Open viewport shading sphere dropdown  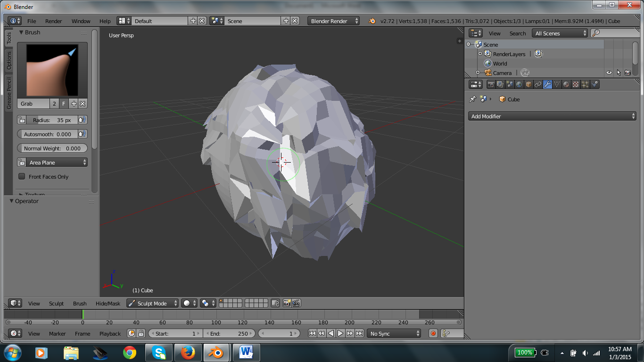pyautogui.click(x=190, y=303)
